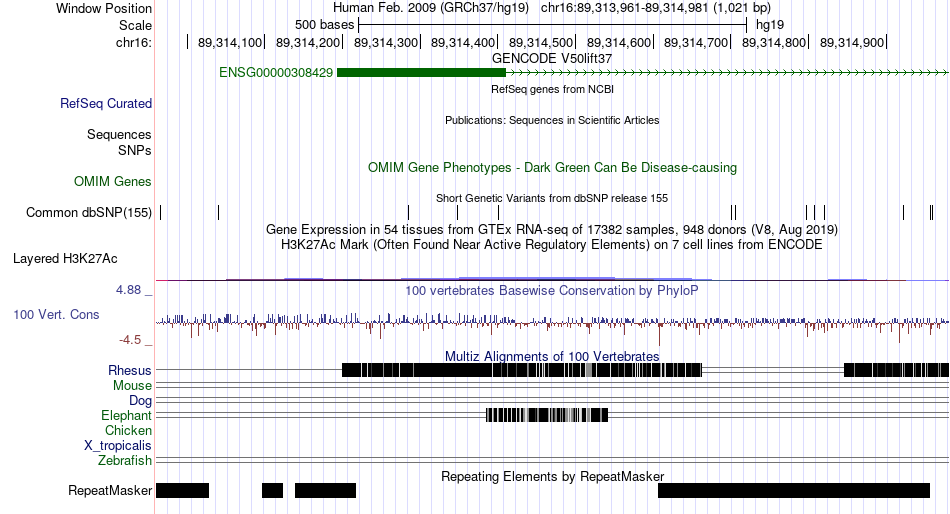Image resolution: width=950 pixels, height=514 pixels.
Task: Click Repeating Elements by RepeatMasker title
Action: (x=552, y=476)
